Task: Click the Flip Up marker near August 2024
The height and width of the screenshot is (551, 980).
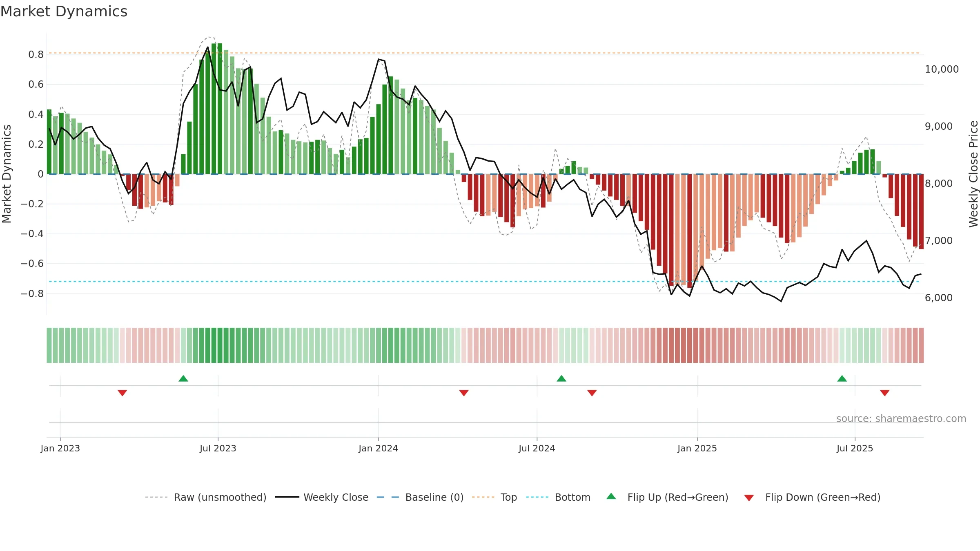Action: (561, 378)
